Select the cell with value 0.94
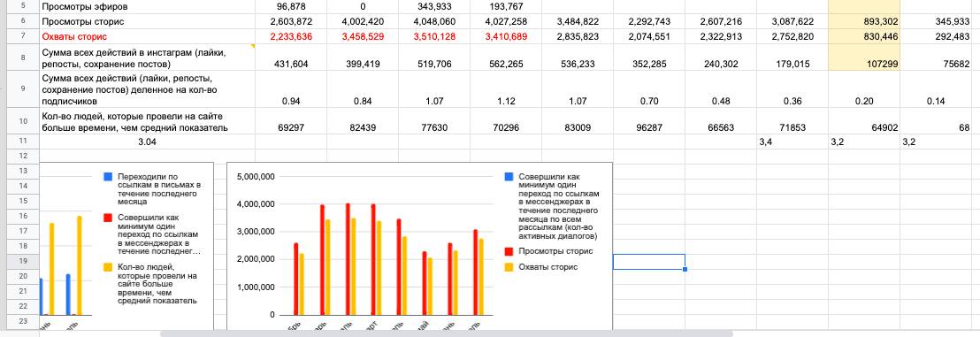The height and width of the screenshot is (337, 980). click(291, 100)
